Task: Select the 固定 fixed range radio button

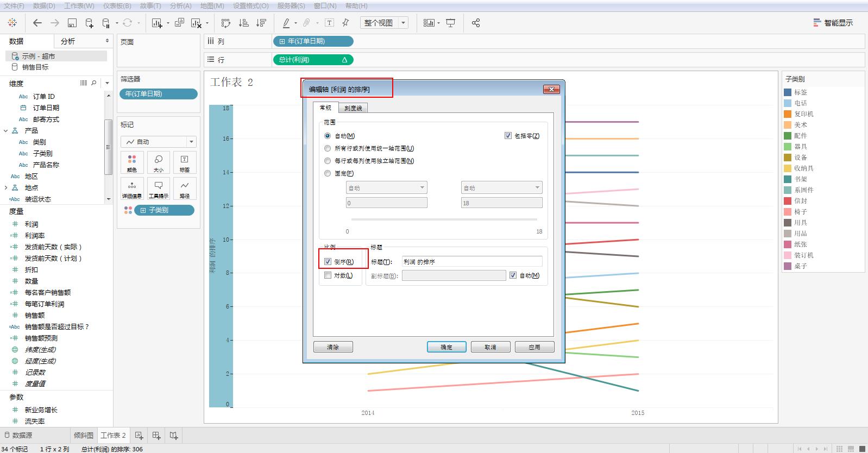Action: tap(328, 173)
